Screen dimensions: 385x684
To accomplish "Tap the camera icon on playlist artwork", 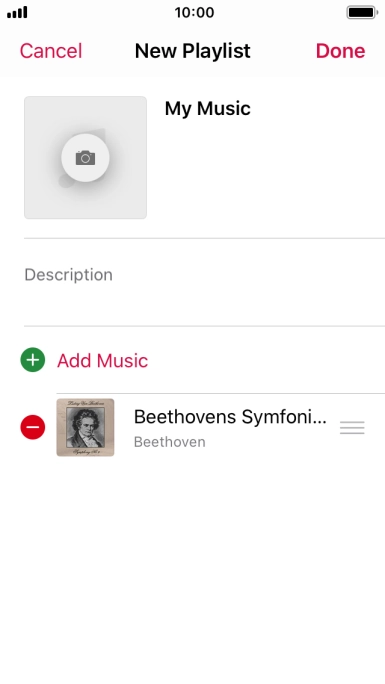I will click(85, 157).
